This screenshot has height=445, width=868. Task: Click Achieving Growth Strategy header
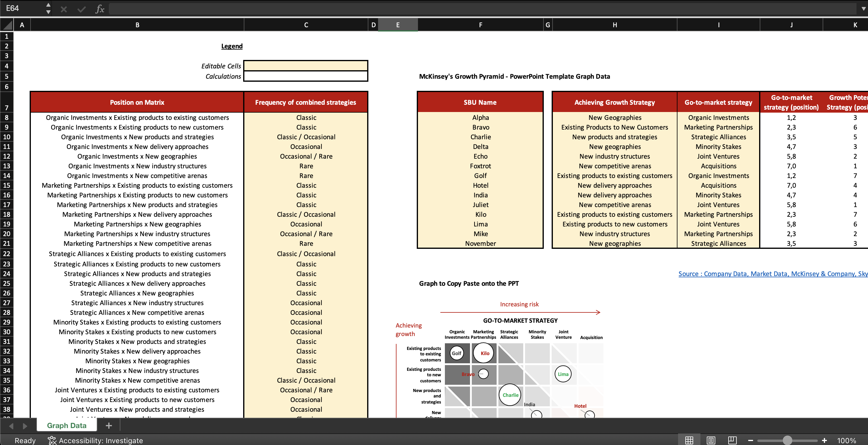615,102
